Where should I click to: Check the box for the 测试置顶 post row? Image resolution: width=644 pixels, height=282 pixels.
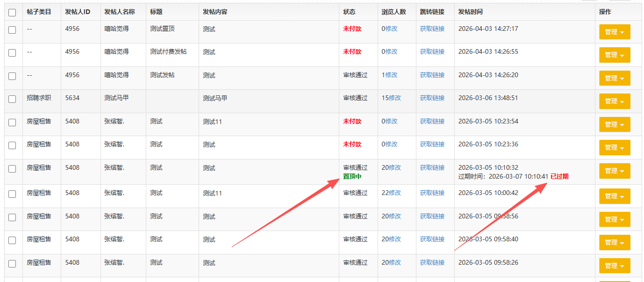(12, 30)
